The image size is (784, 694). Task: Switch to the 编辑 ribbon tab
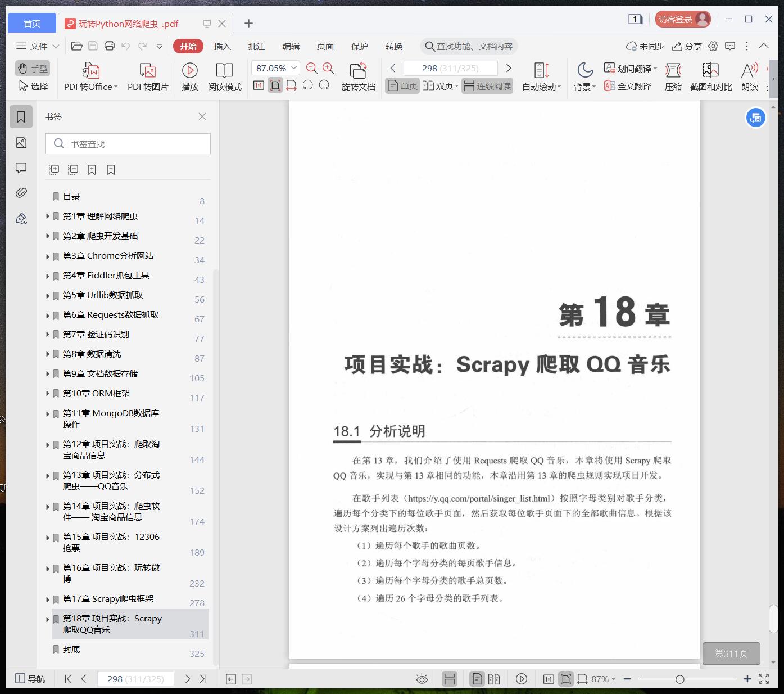point(291,46)
